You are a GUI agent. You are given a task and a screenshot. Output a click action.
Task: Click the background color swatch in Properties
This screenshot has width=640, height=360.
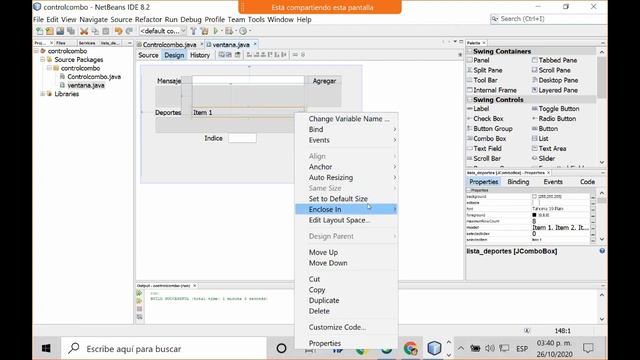pyautogui.click(x=534, y=196)
